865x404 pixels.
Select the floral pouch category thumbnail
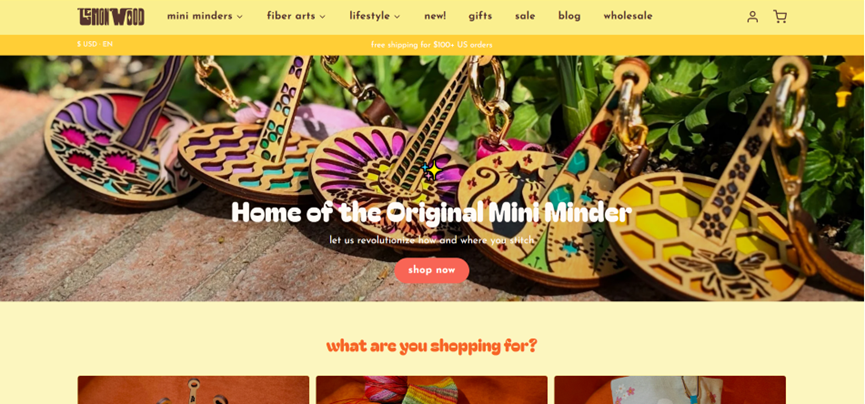click(670, 390)
